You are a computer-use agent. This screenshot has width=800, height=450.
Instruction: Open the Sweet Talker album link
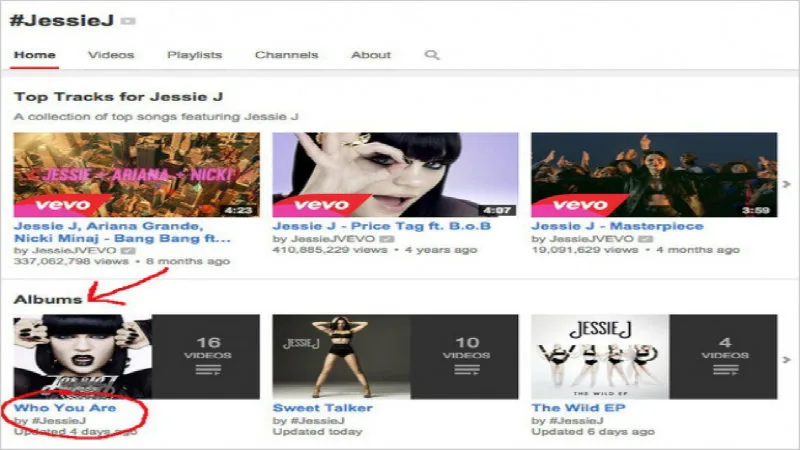click(x=322, y=408)
